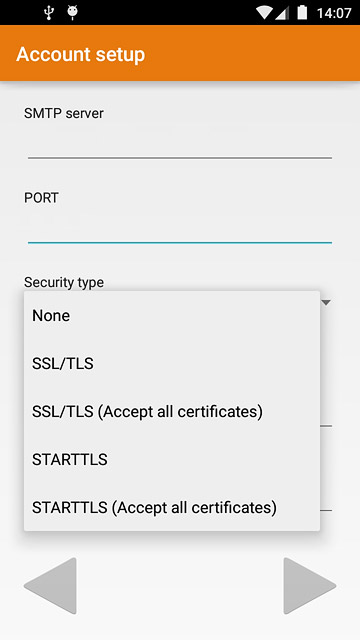Tap the Android debug icon in status bar
The height and width of the screenshot is (640, 360).
click(x=73, y=13)
